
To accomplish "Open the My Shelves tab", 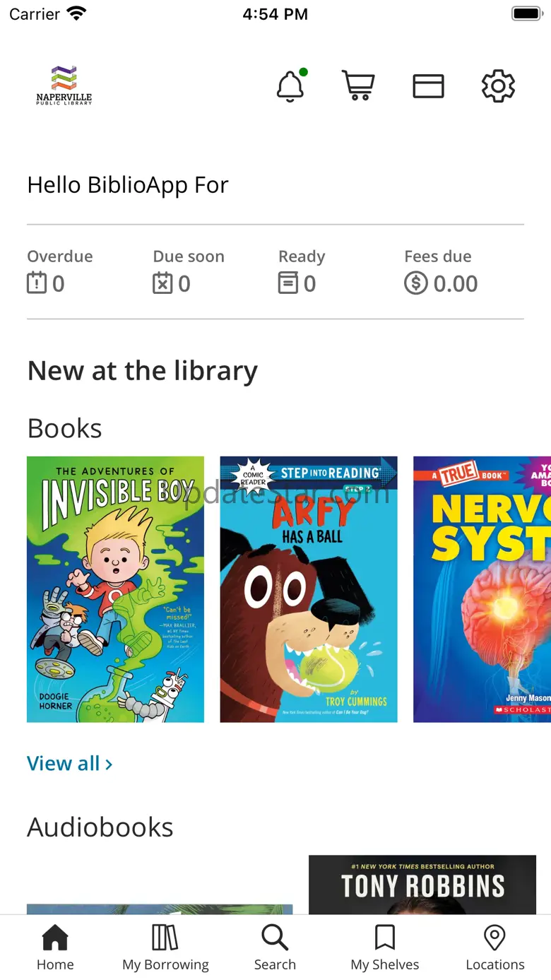I will tap(385, 948).
